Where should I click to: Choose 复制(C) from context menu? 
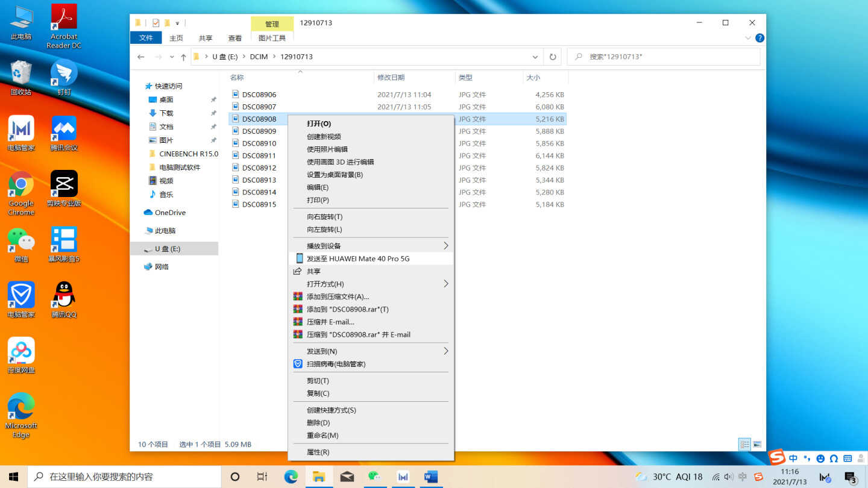click(371, 393)
